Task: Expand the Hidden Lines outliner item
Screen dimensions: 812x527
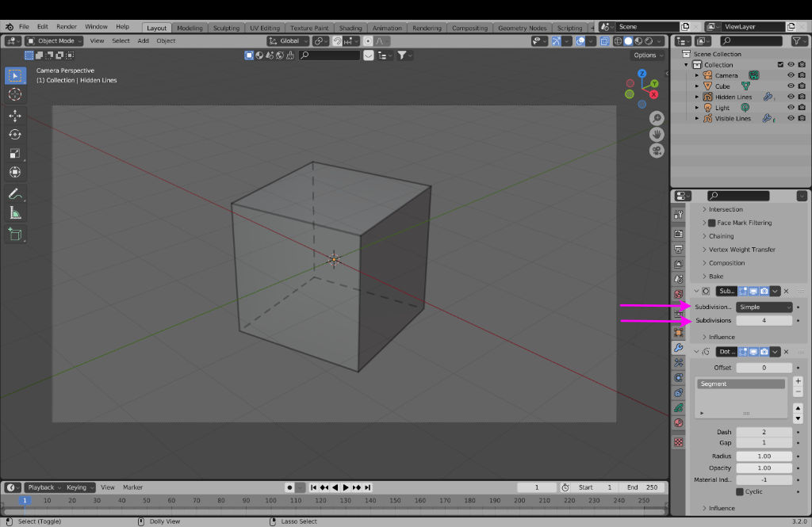Action: (x=697, y=97)
